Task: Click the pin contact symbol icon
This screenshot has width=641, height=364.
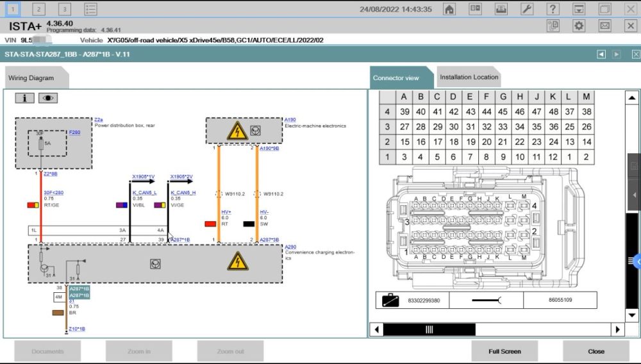Action: pos(486,301)
